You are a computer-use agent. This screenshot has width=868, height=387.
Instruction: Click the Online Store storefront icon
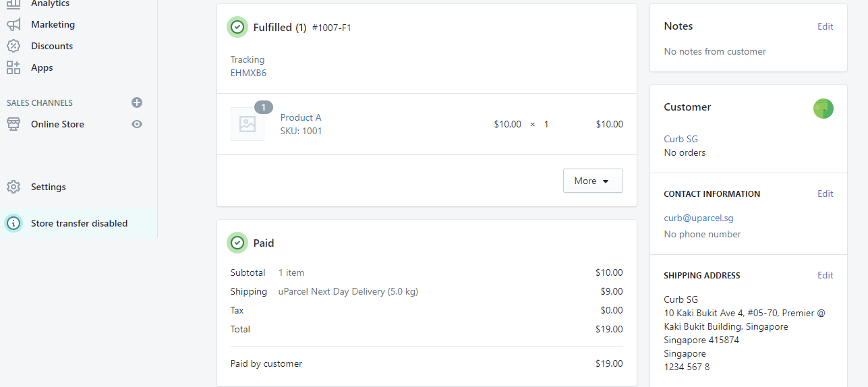[13, 124]
